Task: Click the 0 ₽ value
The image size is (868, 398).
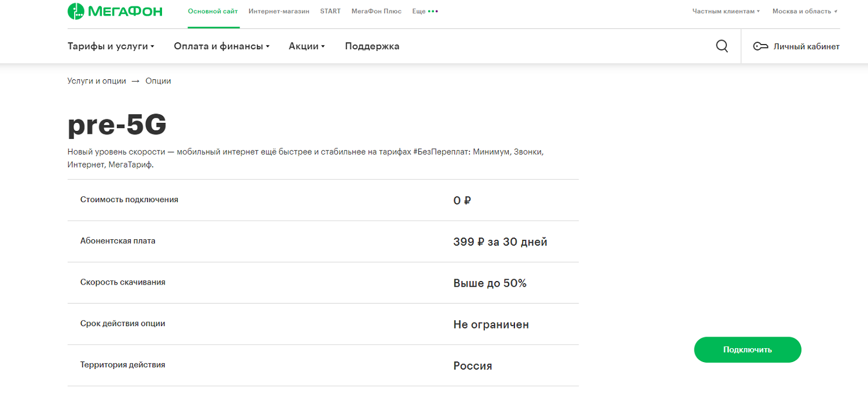Action: 462,200
